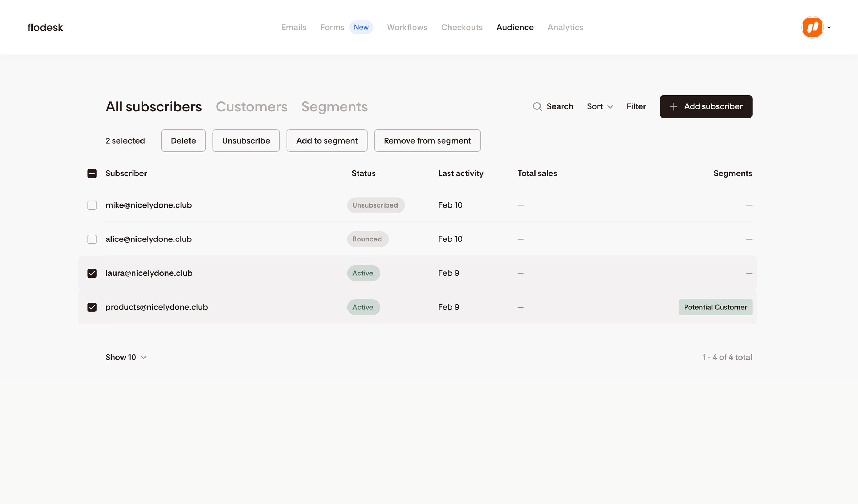Navigate to Checkouts
The height and width of the screenshot is (504, 858).
pos(462,27)
